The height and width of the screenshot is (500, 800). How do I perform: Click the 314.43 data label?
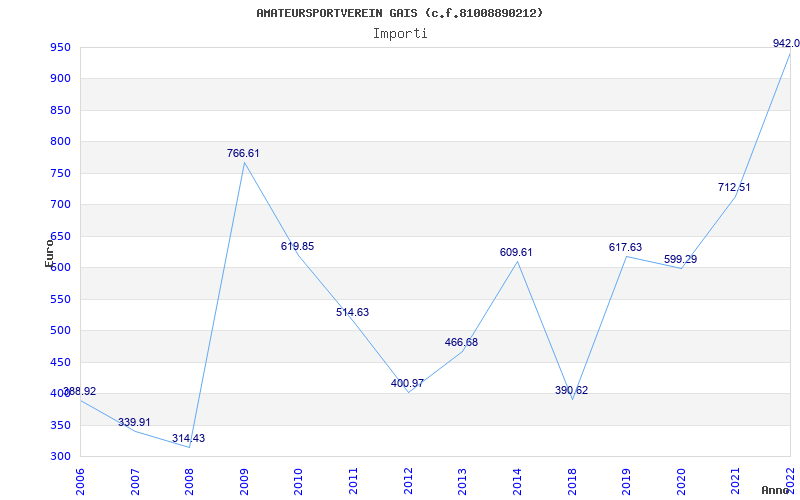point(188,438)
